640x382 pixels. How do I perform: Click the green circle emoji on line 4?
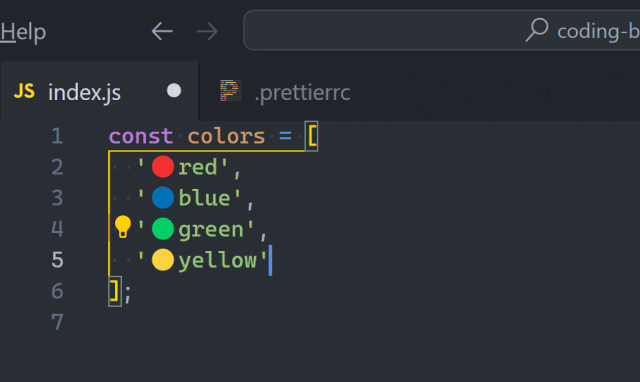coord(163,229)
